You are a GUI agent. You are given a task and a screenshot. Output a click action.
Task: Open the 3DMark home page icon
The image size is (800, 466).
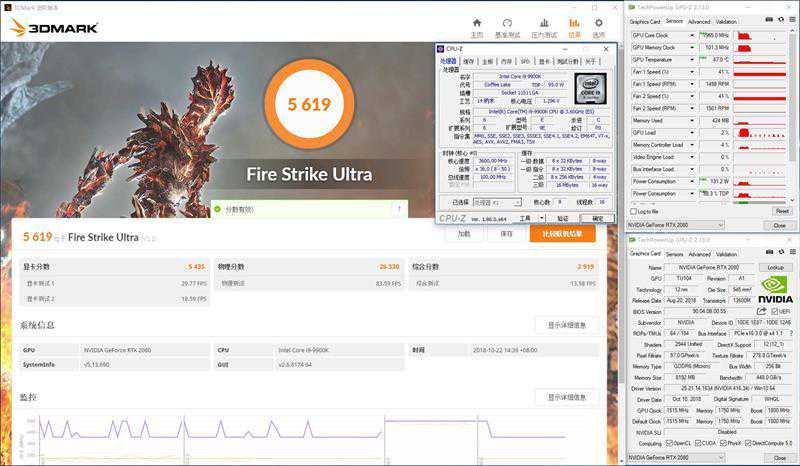[477, 24]
